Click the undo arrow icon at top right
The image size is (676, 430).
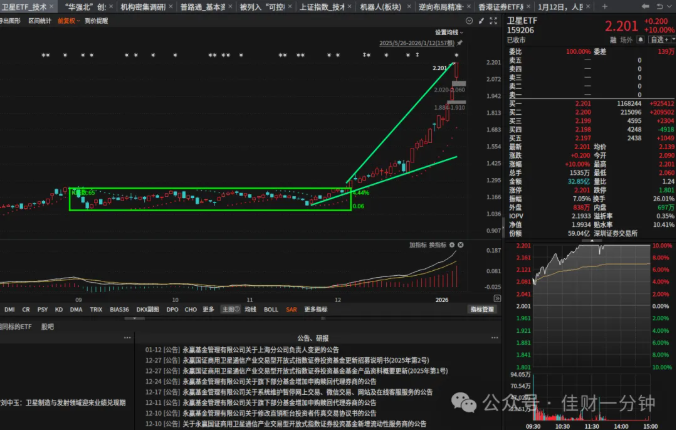pyautogui.click(x=660, y=6)
